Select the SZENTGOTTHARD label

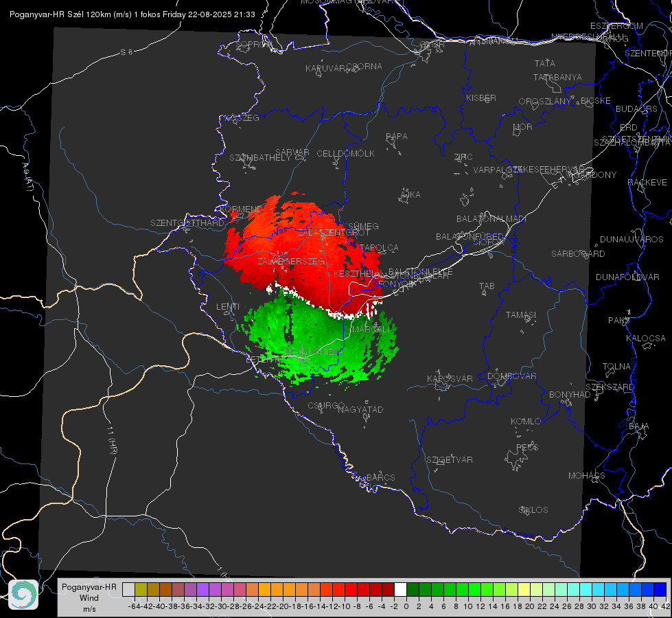point(187,223)
